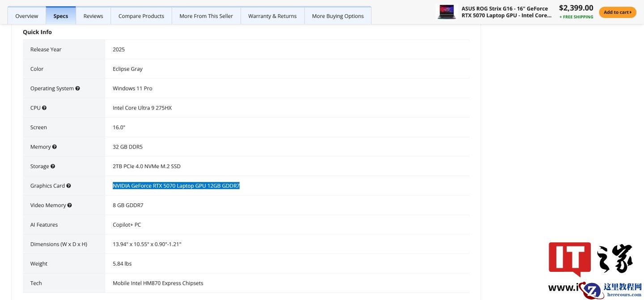Click the Memory help icon
Screen dimensions: 644x300
[55, 147]
